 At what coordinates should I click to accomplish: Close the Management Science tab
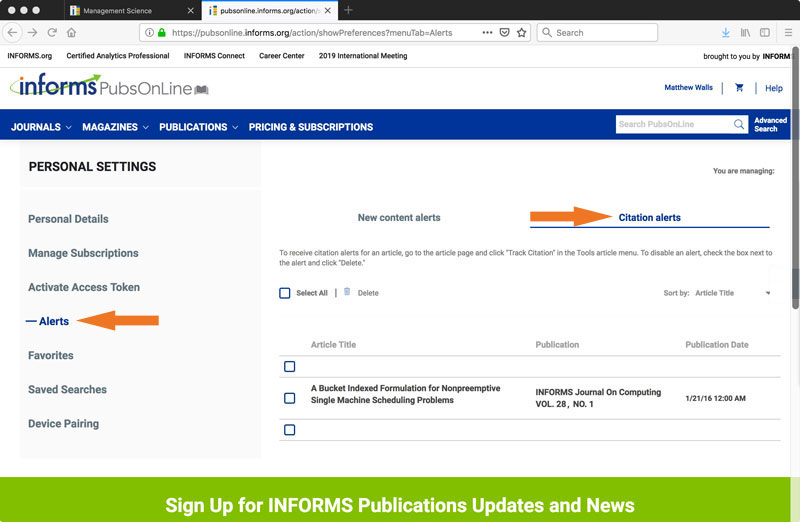pyautogui.click(x=190, y=10)
